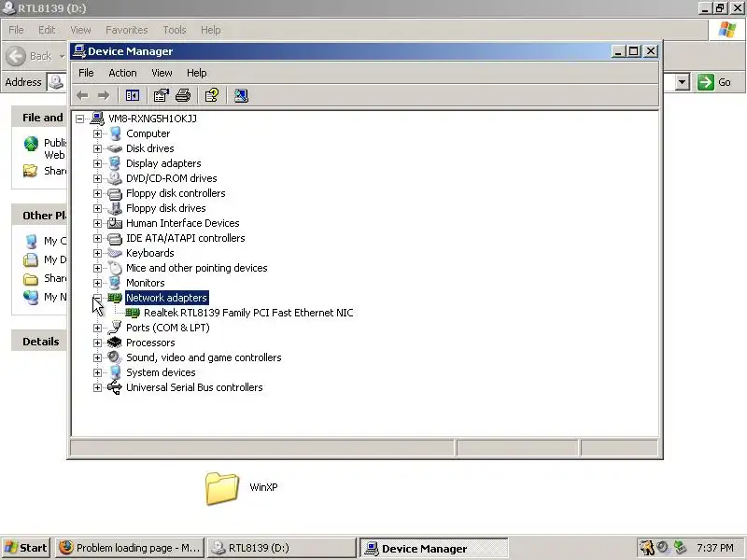The width and height of the screenshot is (747, 560).
Task: Select Floppy disk drives label
Action: click(166, 208)
